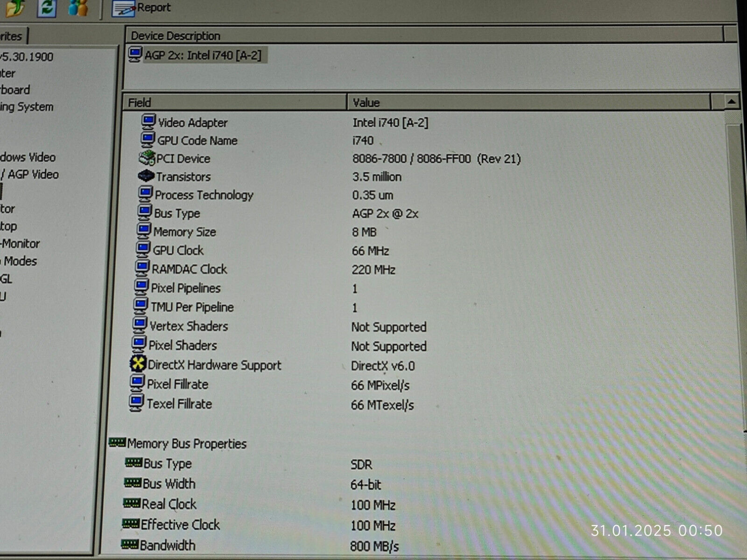This screenshot has height=560, width=747.
Task: Click Real Clock row memory icon
Action: tap(132, 503)
